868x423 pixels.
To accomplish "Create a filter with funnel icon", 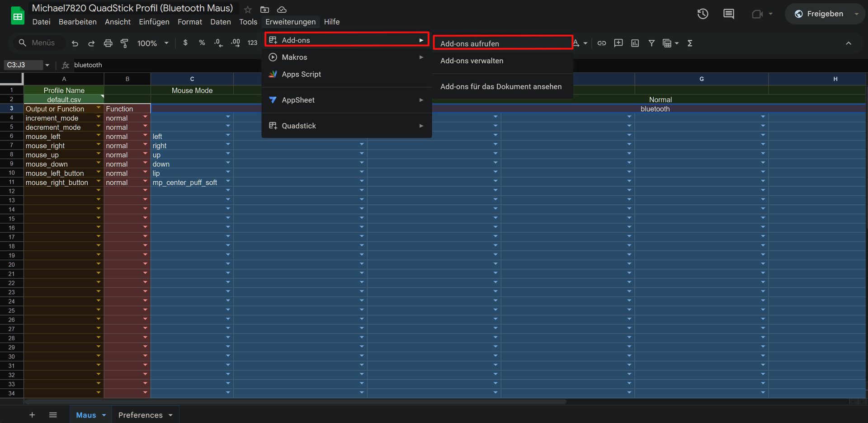I will click(x=651, y=43).
